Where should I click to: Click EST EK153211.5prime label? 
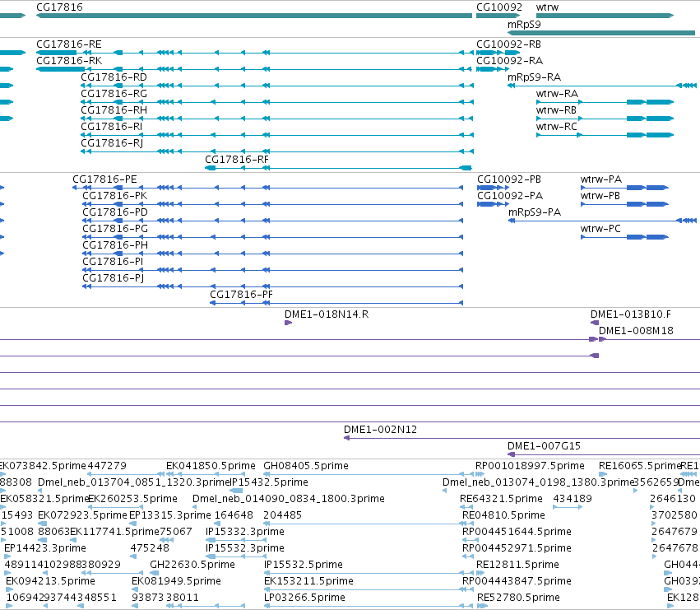pyautogui.click(x=309, y=581)
